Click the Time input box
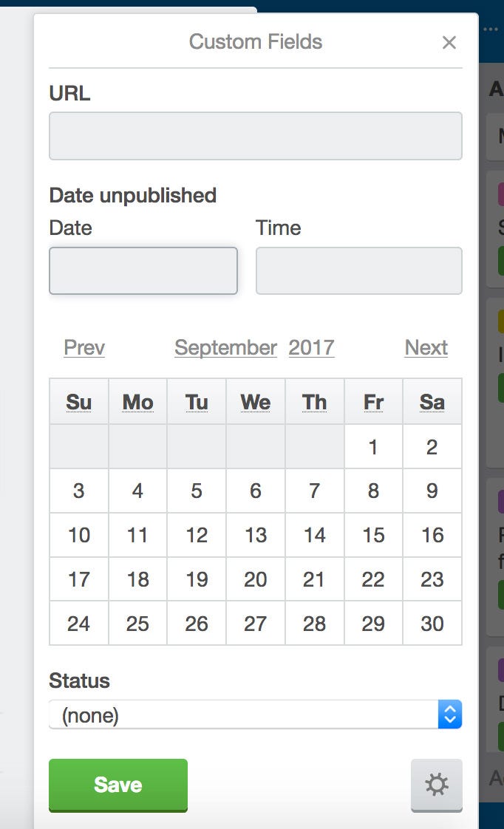Screen dimensions: 504x829 point(358,270)
